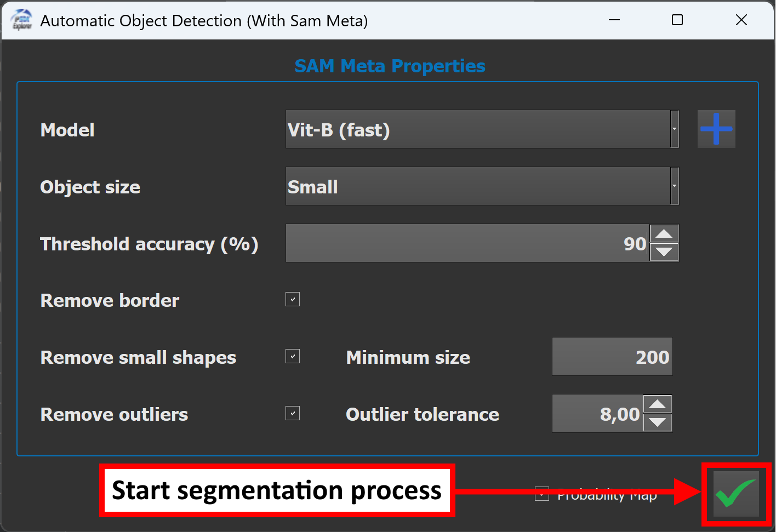Disable the Remove small shapes option
This screenshot has width=776, height=532.
293,356
